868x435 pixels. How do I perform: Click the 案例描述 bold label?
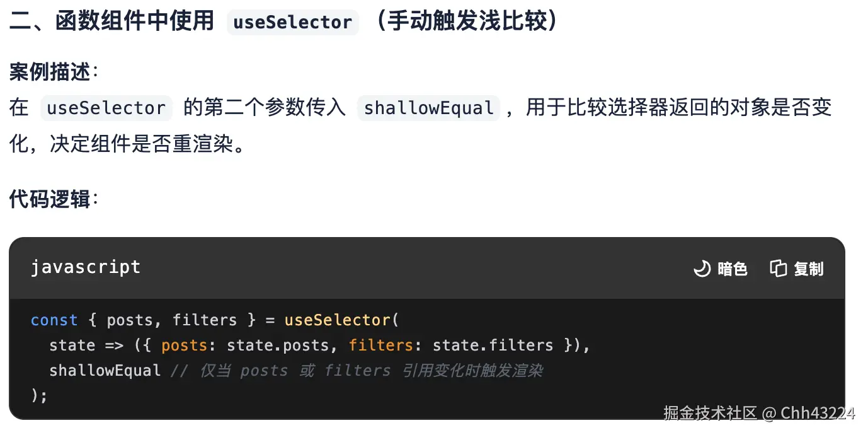(x=50, y=72)
